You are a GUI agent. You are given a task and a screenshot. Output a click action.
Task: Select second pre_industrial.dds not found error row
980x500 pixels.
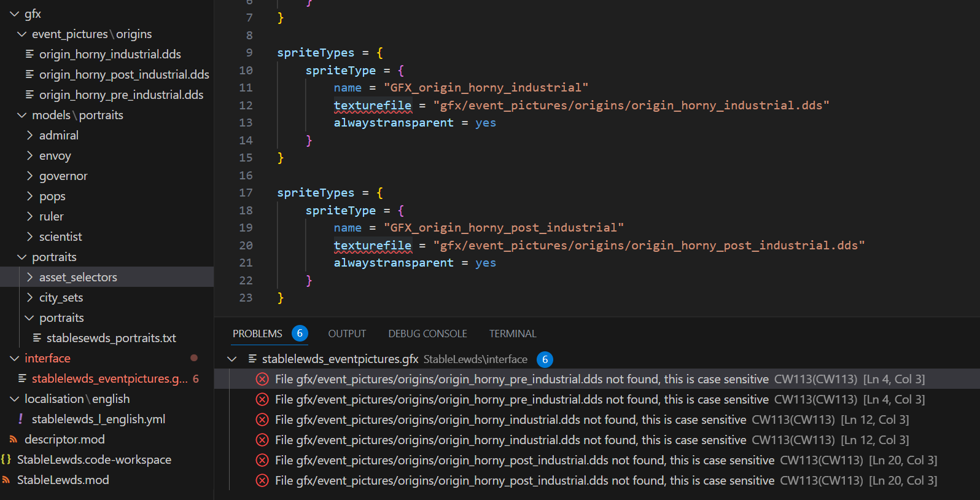point(597,399)
